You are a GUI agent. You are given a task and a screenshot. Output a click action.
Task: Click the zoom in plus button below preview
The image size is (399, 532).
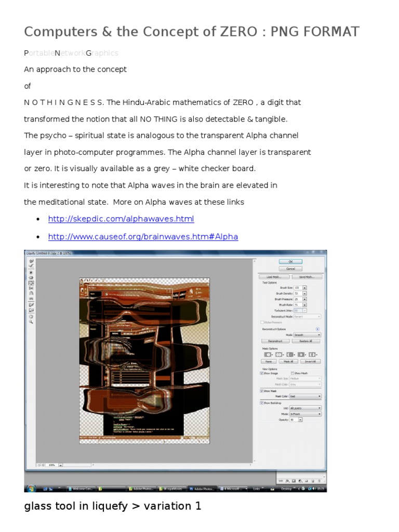43,465
